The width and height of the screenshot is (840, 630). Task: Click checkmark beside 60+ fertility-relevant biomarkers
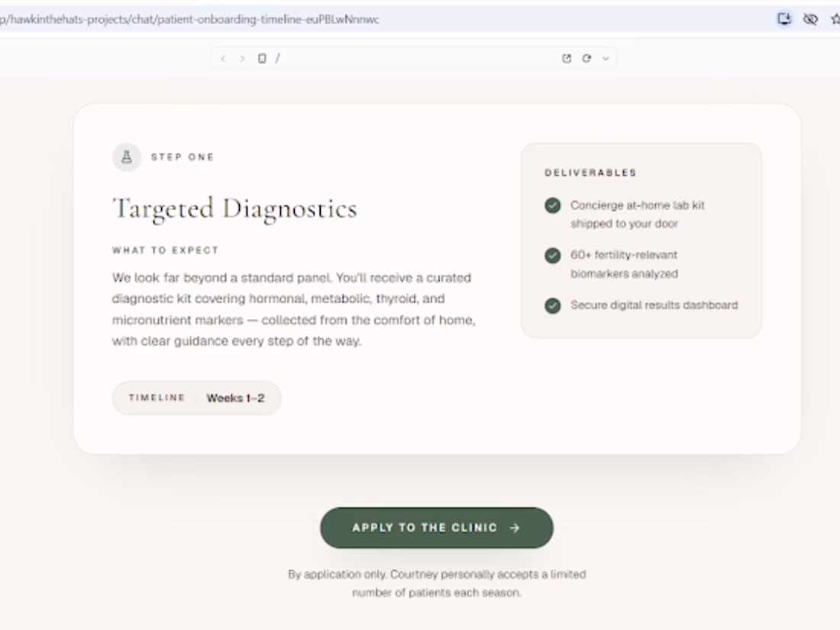pyautogui.click(x=552, y=256)
